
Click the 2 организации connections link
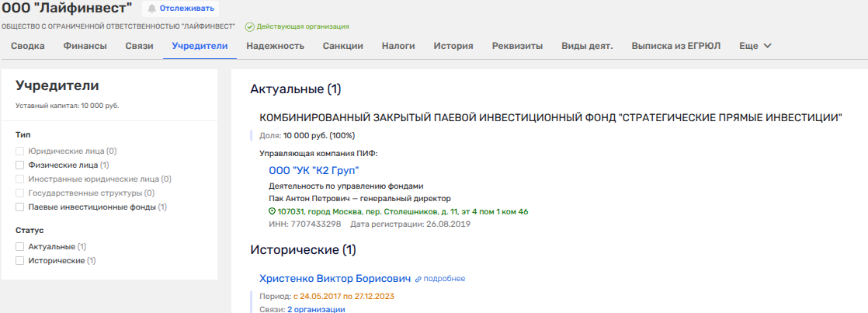tap(316, 309)
